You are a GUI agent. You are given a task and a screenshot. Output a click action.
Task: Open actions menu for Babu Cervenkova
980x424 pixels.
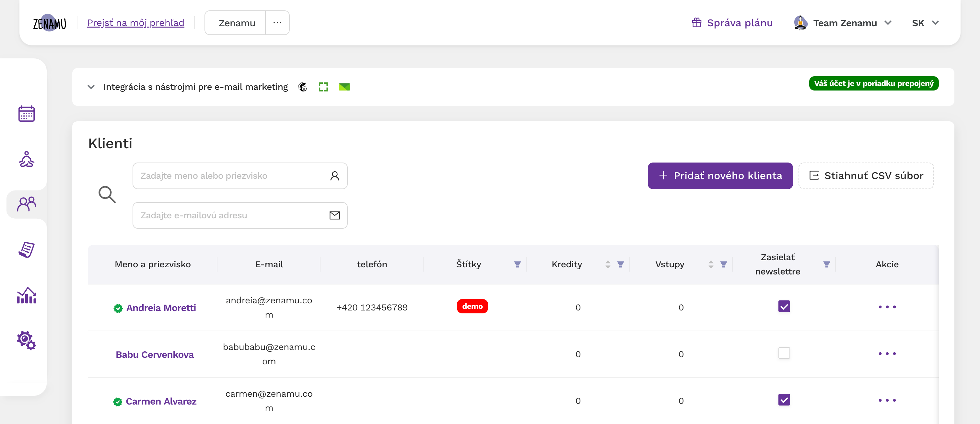[887, 354]
